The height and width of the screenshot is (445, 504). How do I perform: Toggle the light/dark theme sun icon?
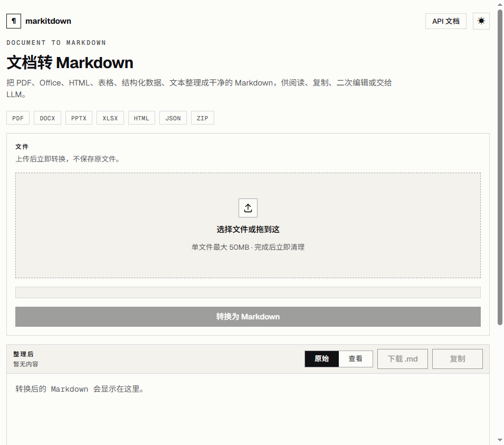tap(481, 21)
